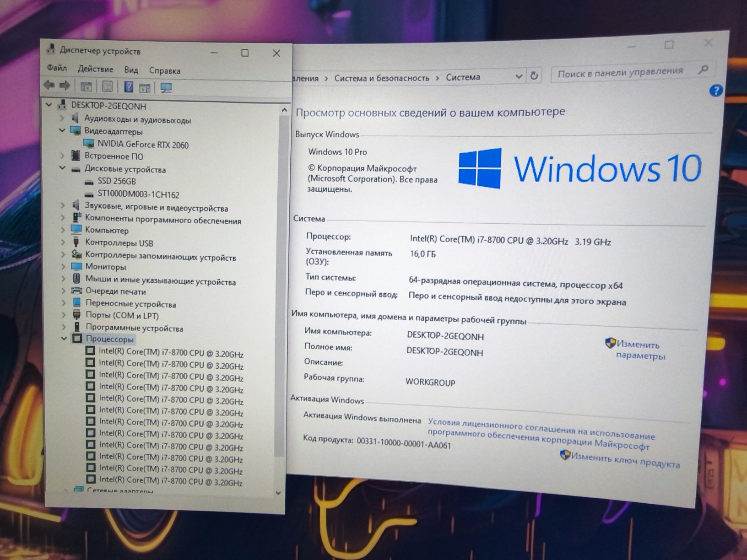Click Система и безопасность breadcrumb
The width and height of the screenshot is (747, 560).
[382, 78]
